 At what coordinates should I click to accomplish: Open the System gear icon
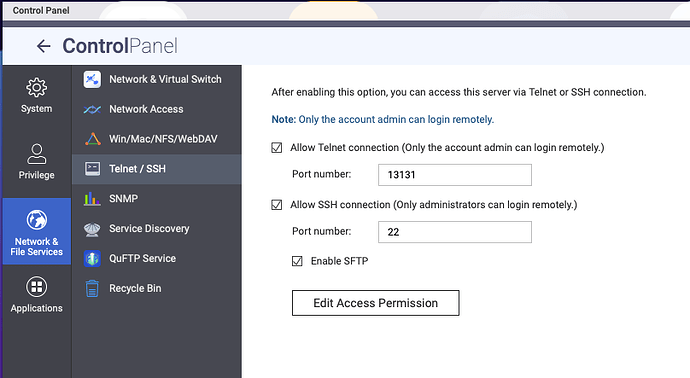[x=37, y=87]
